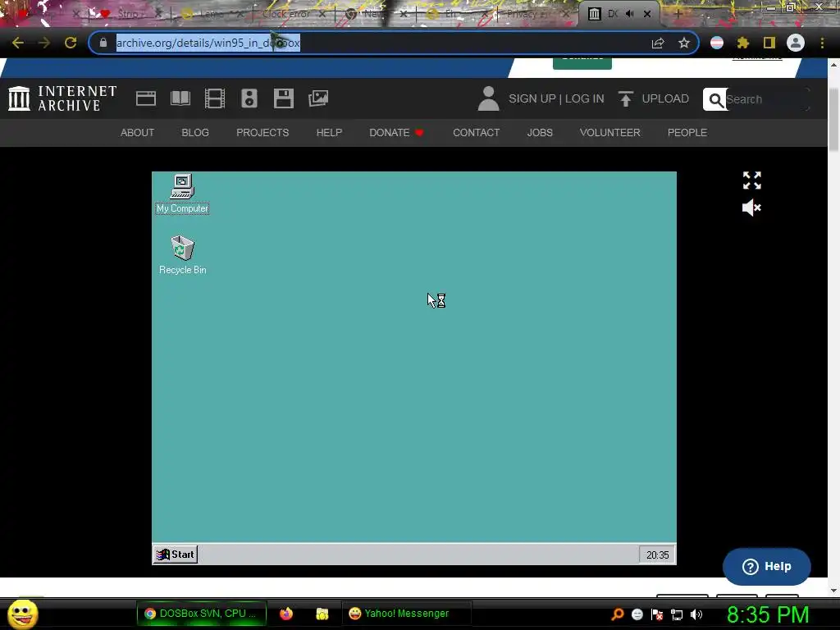Open the Internet Archive web section icon
The width and height of the screenshot is (840, 630).
[x=146, y=98]
